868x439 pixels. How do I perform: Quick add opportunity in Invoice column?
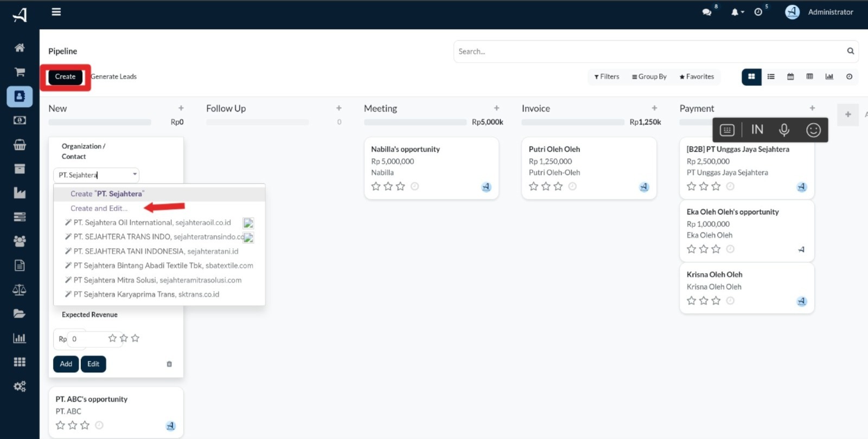coord(654,108)
